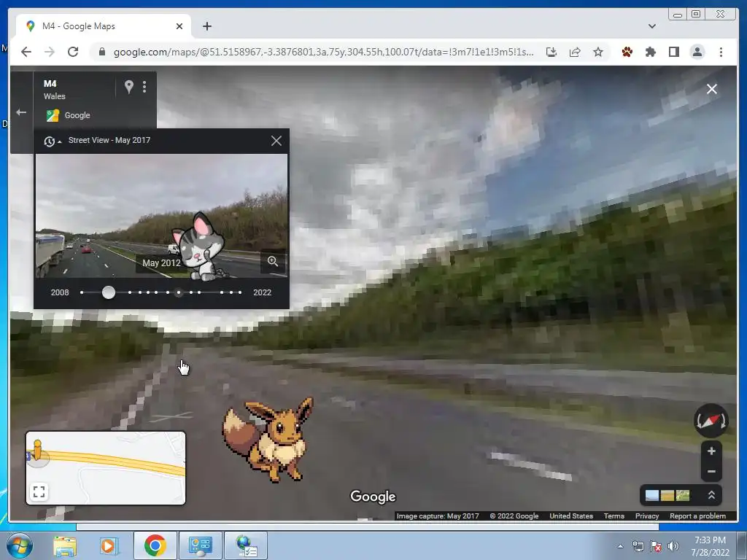The height and width of the screenshot is (560, 747).
Task: Open more options next to M4
Action: pyautogui.click(x=144, y=86)
